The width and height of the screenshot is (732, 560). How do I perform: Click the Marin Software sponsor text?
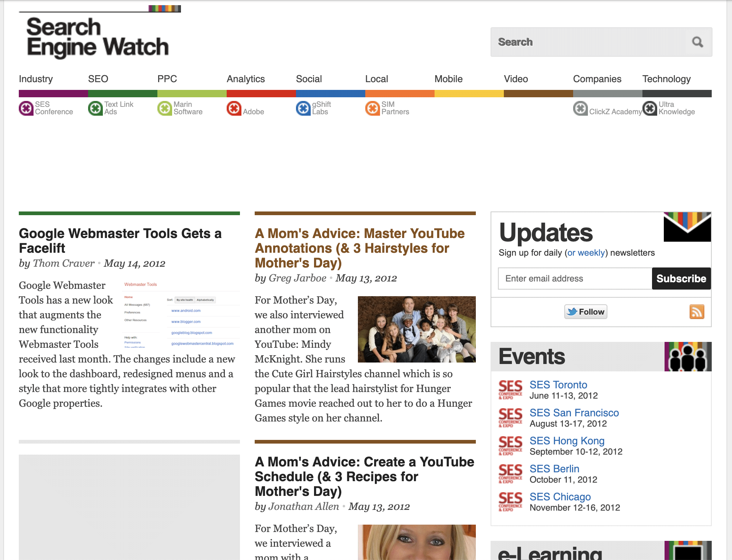[188, 108]
